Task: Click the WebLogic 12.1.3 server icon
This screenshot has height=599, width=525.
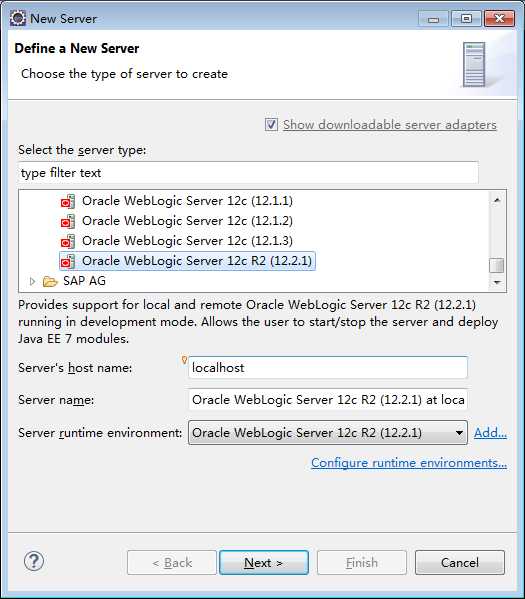Action: [x=68, y=241]
